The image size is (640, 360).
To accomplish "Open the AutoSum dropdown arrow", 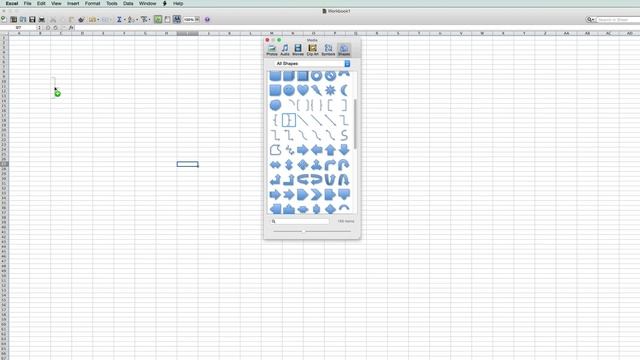I will point(124,20).
